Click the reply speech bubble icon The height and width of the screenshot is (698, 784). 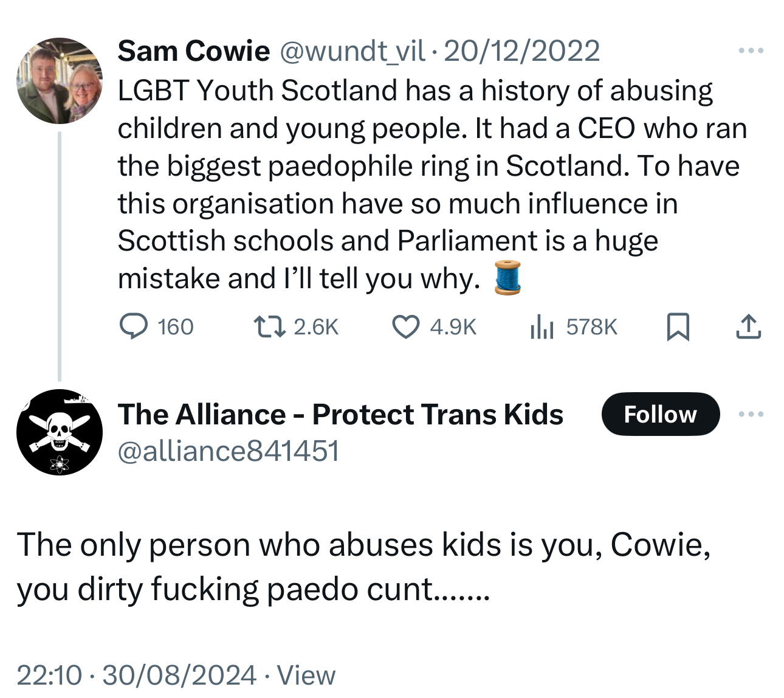tap(133, 327)
